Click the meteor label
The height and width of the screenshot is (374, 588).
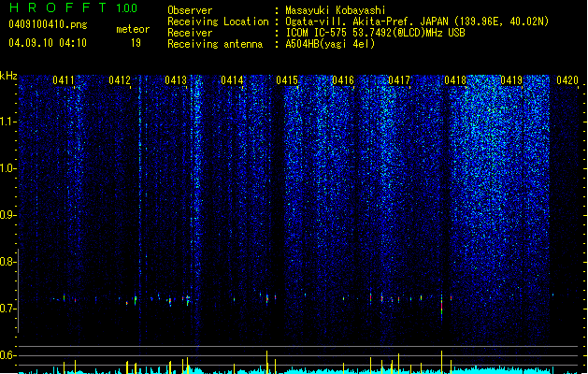[133, 29]
